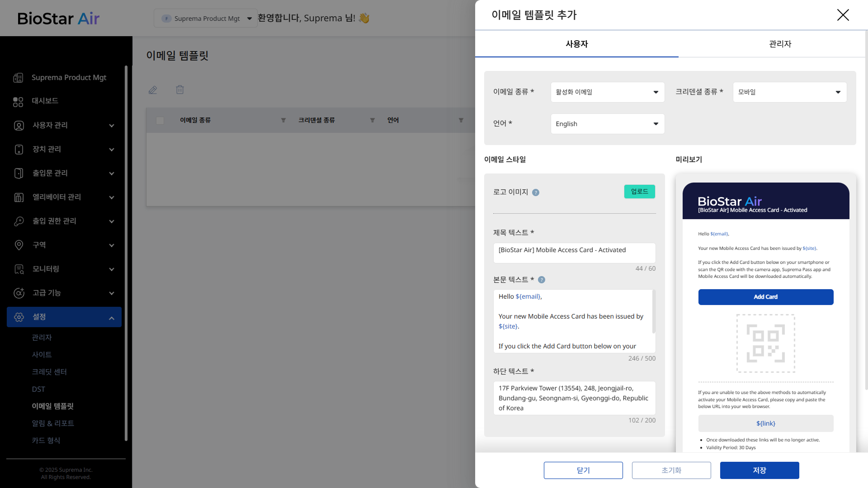
Task: Open the 크리덴셜 종류 dropdown showing 모바일
Action: (789, 92)
